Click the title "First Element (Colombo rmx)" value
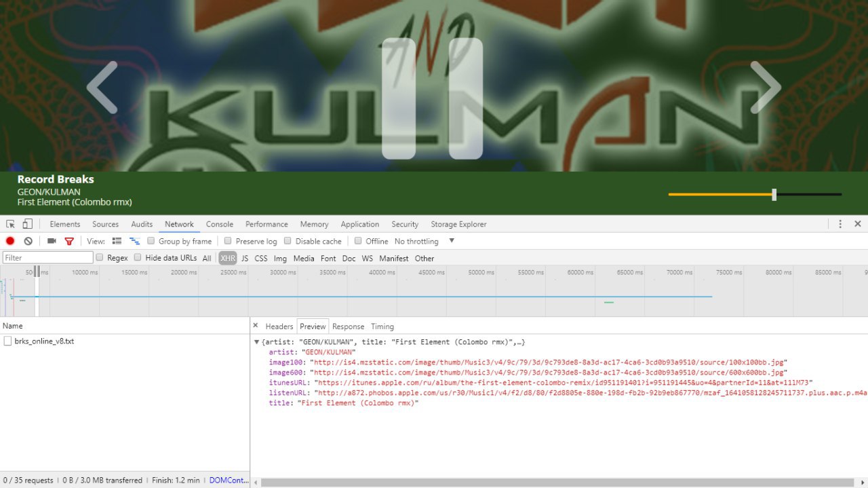Screen dimensions: 868x488 pyautogui.click(x=358, y=403)
